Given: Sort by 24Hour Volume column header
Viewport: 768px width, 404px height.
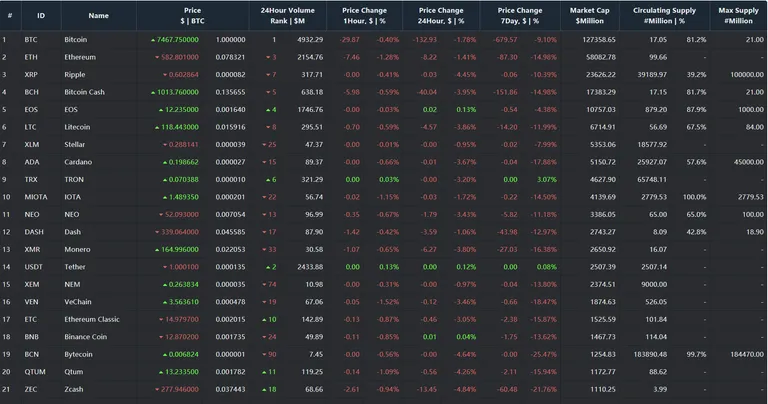Looking at the screenshot, I should [288, 16].
